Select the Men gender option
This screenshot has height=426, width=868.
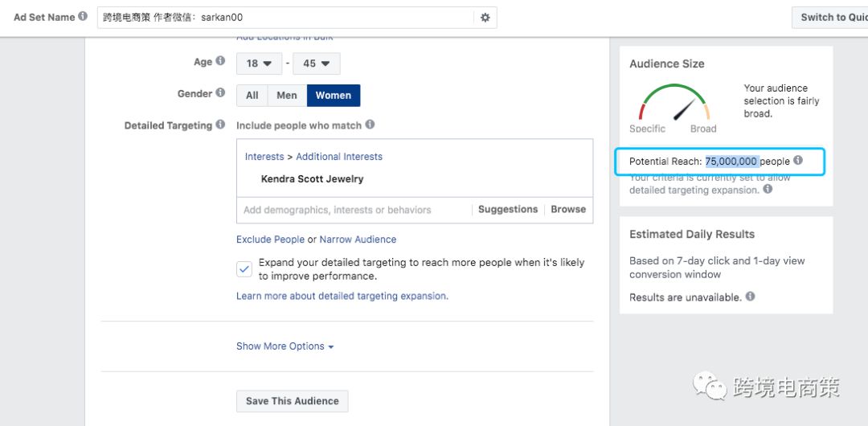click(x=287, y=96)
